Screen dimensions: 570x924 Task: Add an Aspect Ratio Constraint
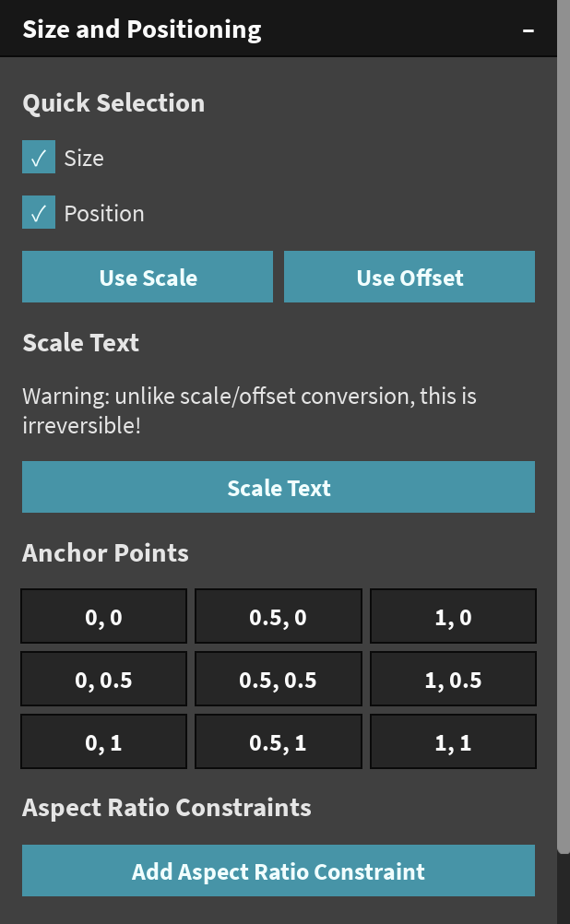tap(278, 871)
